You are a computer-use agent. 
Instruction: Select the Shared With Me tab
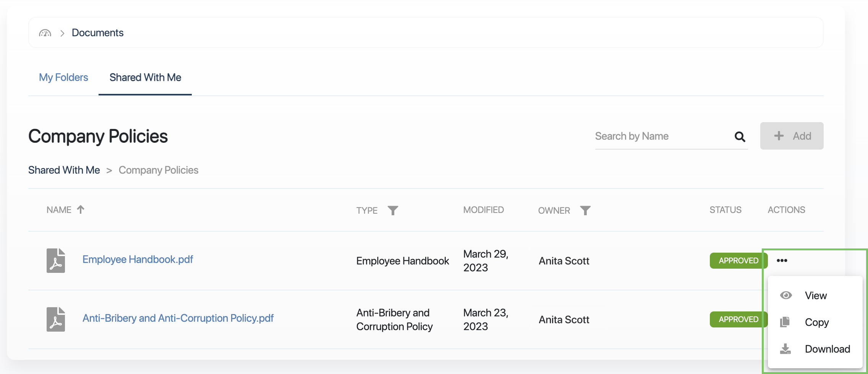[145, 77]
